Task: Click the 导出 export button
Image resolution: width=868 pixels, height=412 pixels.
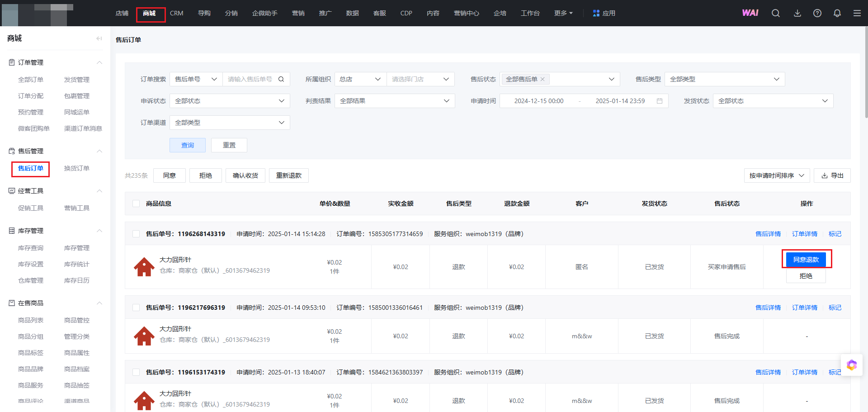Action: pyautogui.click(x=832, y=175)
